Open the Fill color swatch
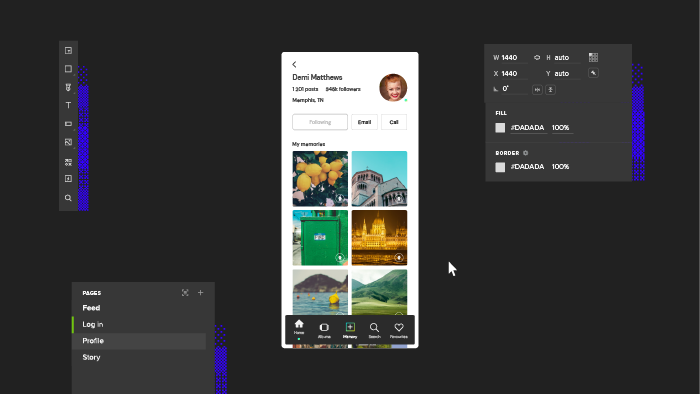700x394 pixels. pos(500,128)
